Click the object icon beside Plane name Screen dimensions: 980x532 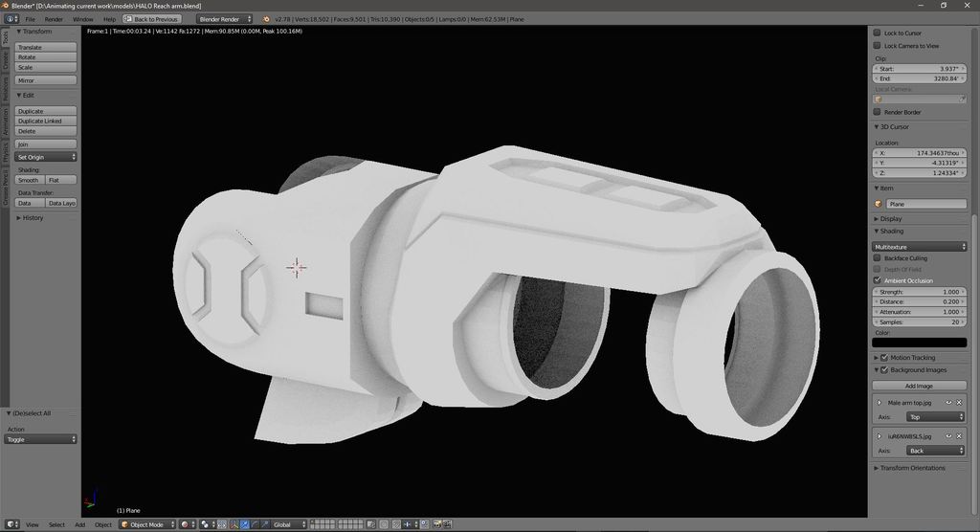pos(879,204)
